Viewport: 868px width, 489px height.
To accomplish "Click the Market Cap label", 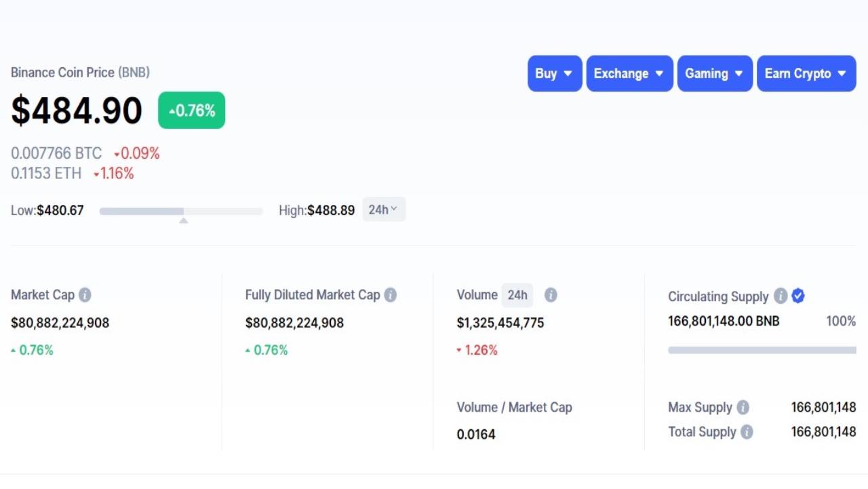I will pos(43,295).
